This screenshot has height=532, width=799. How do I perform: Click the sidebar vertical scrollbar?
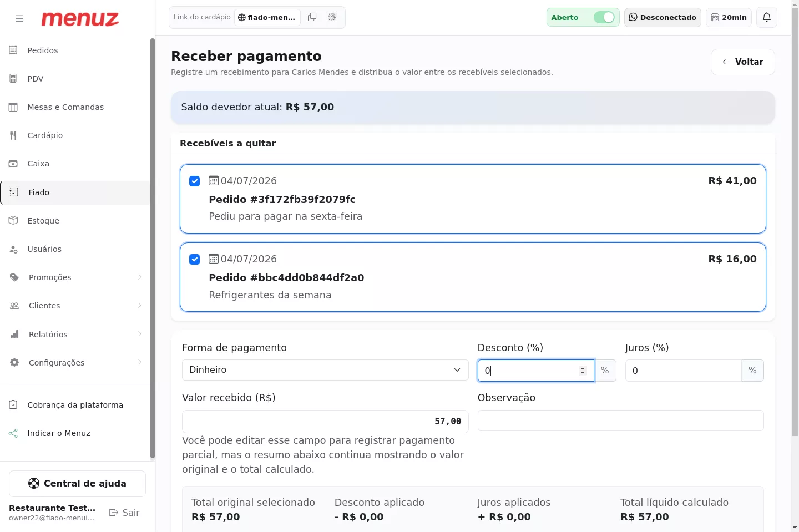[153, 249]
